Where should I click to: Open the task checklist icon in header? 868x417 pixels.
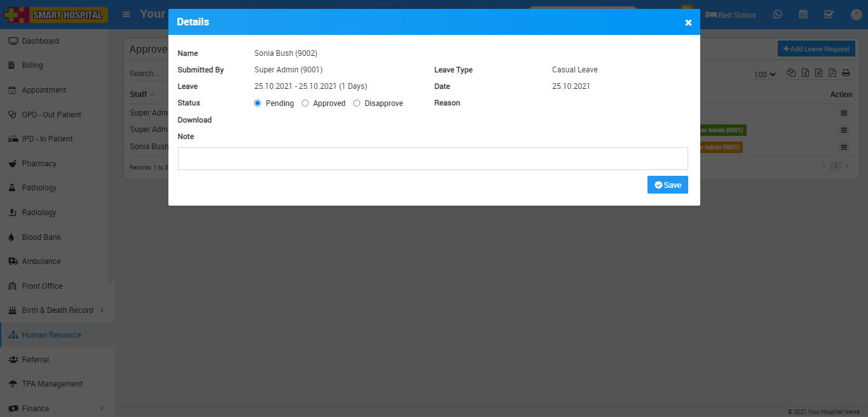(x=829, y=15)
